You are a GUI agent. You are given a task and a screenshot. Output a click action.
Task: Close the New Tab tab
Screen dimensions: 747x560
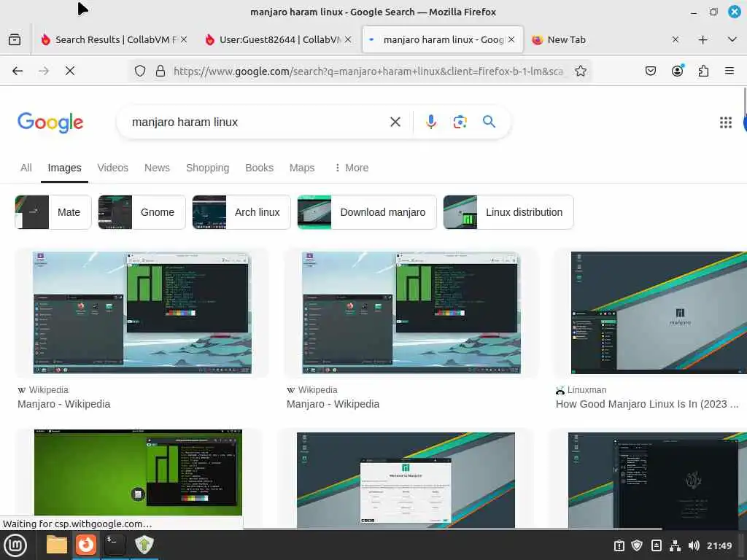pyautogui.click(x=675, y=39)
